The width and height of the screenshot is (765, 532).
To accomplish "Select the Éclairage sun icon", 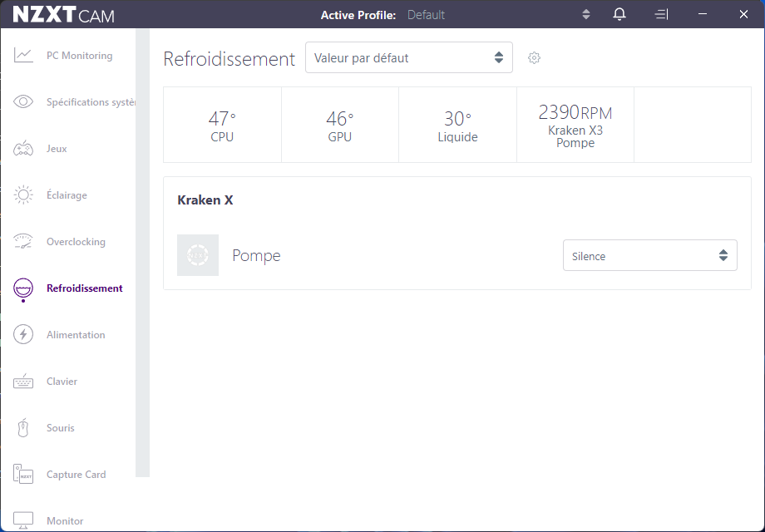I will click(23, 195).
